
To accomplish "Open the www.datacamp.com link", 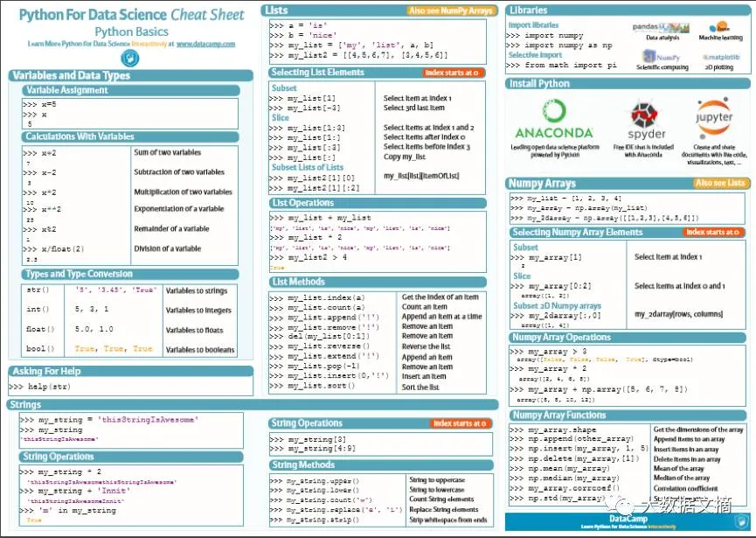I will 206,44.
